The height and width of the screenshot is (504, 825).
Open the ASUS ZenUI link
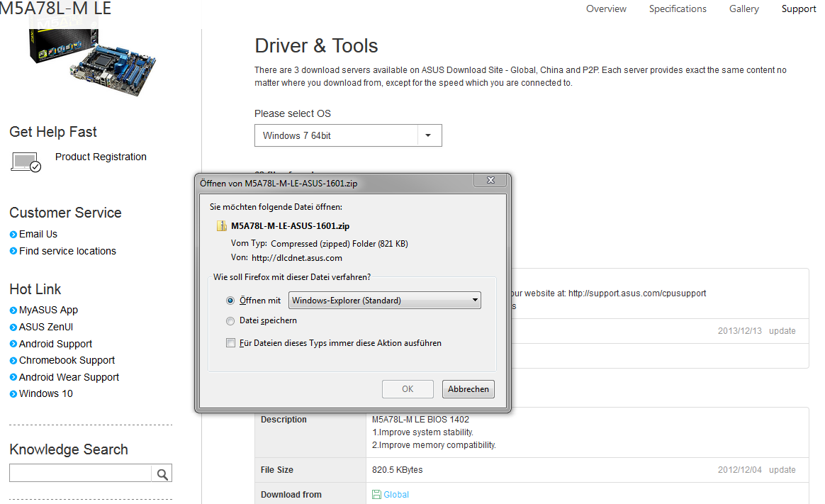pos(46,327)
